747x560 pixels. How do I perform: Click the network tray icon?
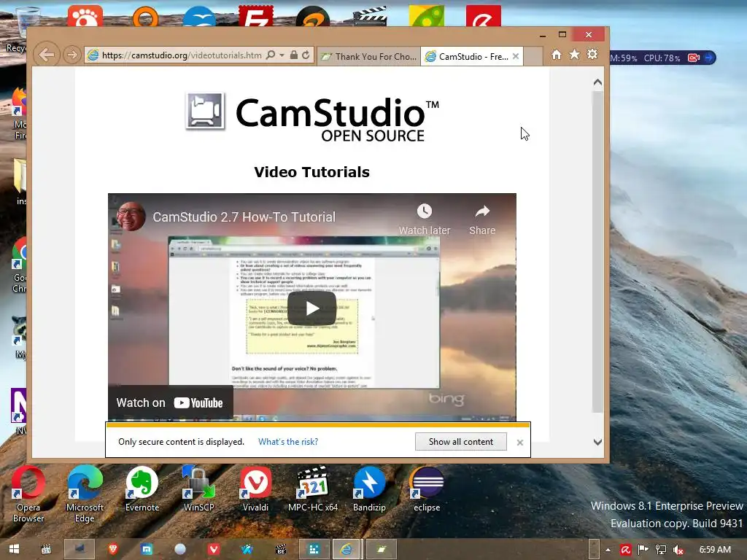click(x=660, y=550)
